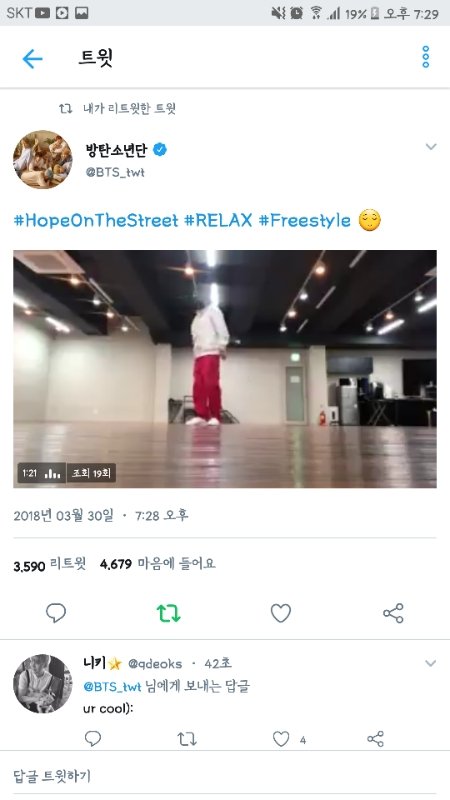Open the #HopeOnTheStreet hashtag

click(x=96, y=220)
